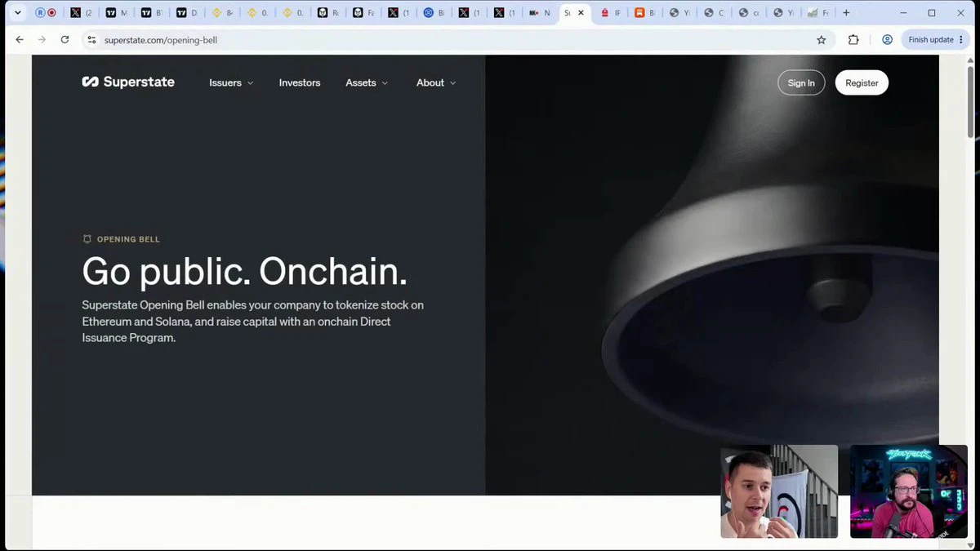Click the 'Go public. Onchain.' headline
This screenshot has width=980, height=551.
[244, 271]
